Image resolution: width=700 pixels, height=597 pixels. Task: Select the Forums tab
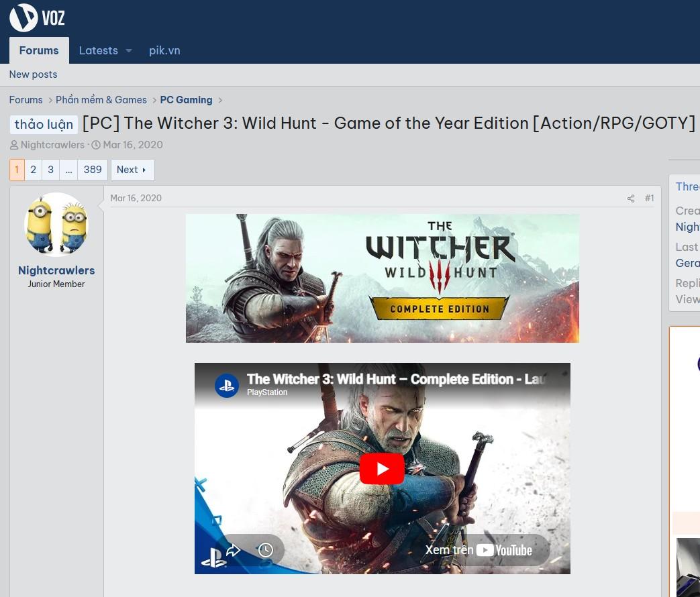39,50
